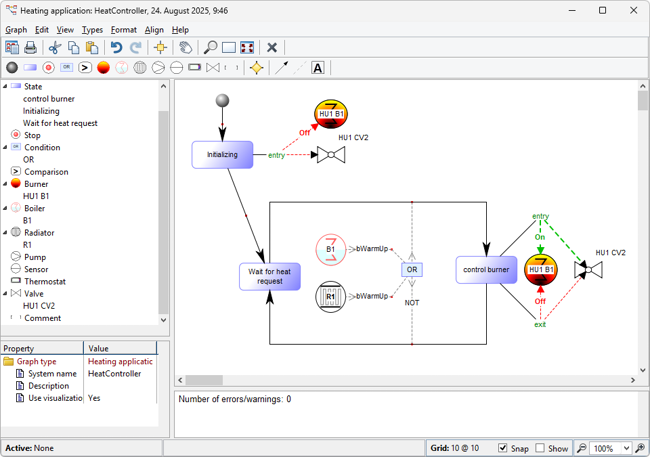650x457 pixels.
Task: Collapse the Radiator tree node
Action: pyautogui.click(x=5, y=232)
